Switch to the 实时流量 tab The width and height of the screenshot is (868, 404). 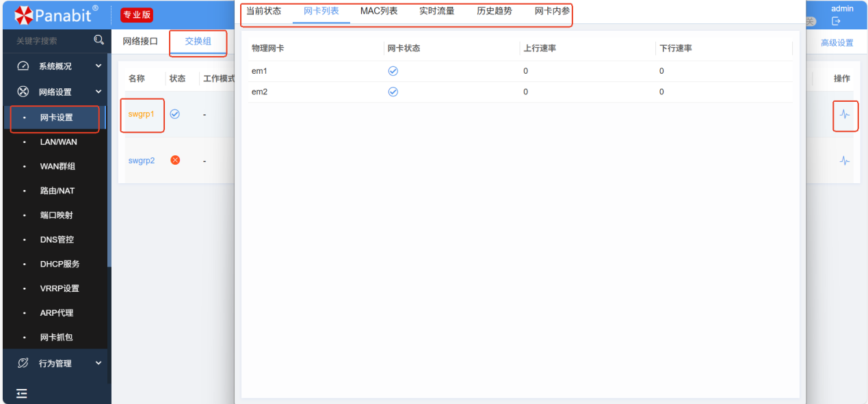pyautogui.click(x=436, y=12)
